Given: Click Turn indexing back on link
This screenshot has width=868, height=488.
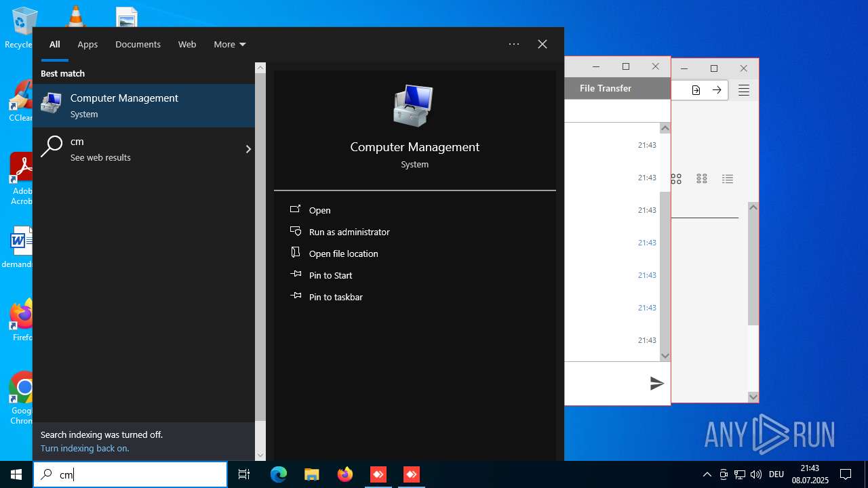Looking at the screenshot, I should pyautogui.click(x=85, y=448).
